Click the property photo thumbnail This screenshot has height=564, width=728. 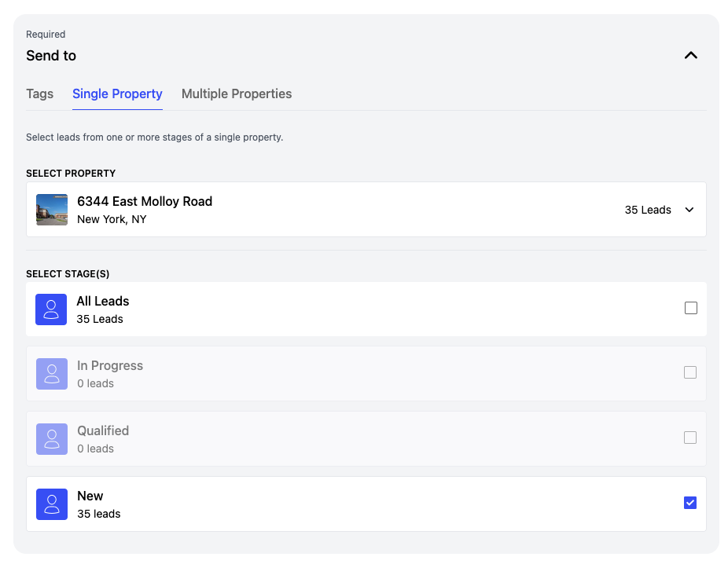52,210
